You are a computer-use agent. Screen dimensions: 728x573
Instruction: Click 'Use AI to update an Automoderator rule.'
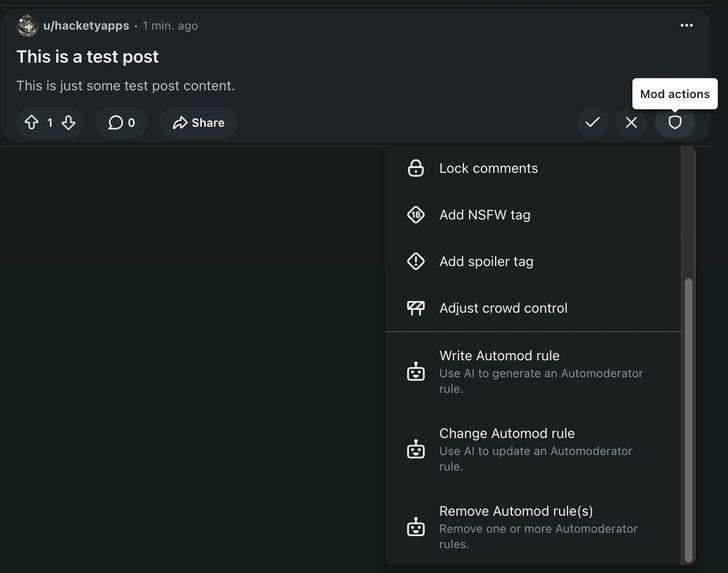click(536, 458)
